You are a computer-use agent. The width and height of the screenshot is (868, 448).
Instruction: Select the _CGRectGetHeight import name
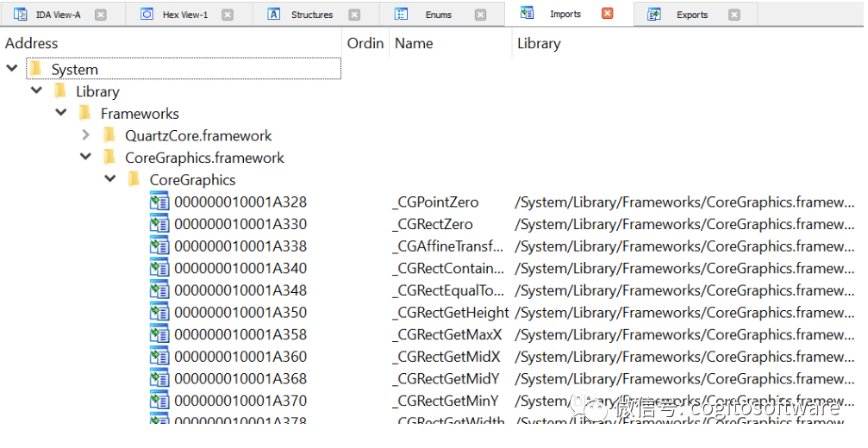(451, 313)
